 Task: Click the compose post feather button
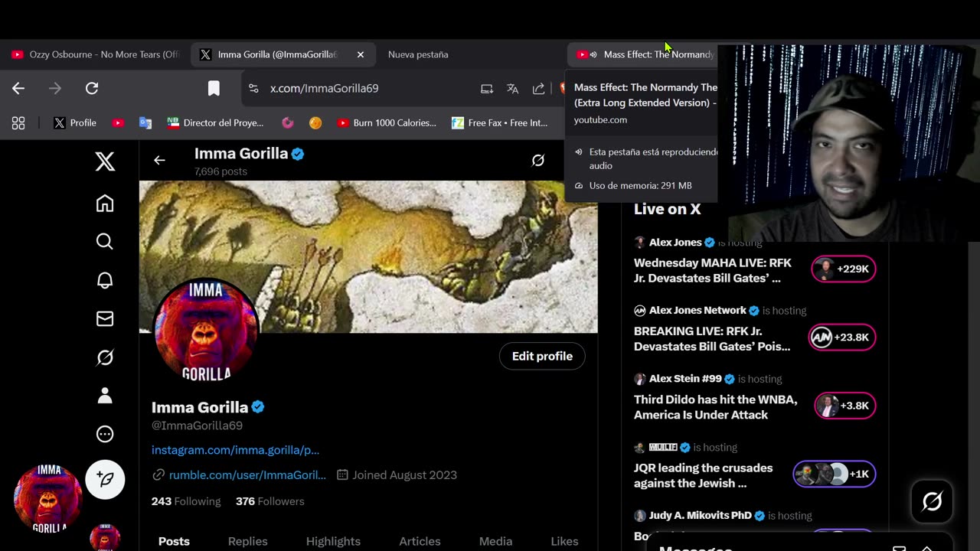tap(105, 480)
